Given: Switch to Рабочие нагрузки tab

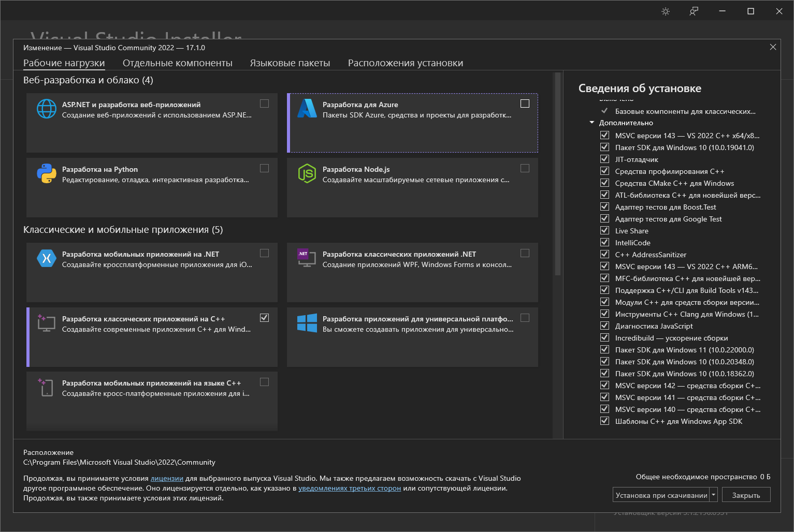Looking at the screenshot, I should [64, 63].
